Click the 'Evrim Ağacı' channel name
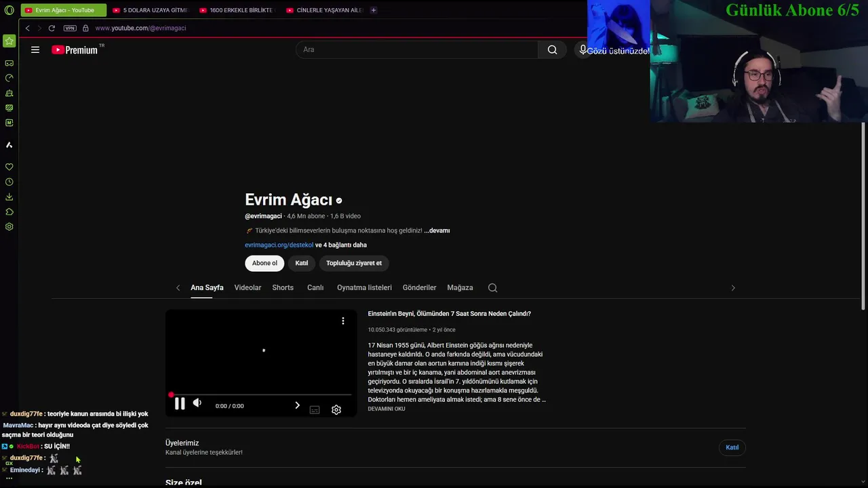 [x=289, y=200]
